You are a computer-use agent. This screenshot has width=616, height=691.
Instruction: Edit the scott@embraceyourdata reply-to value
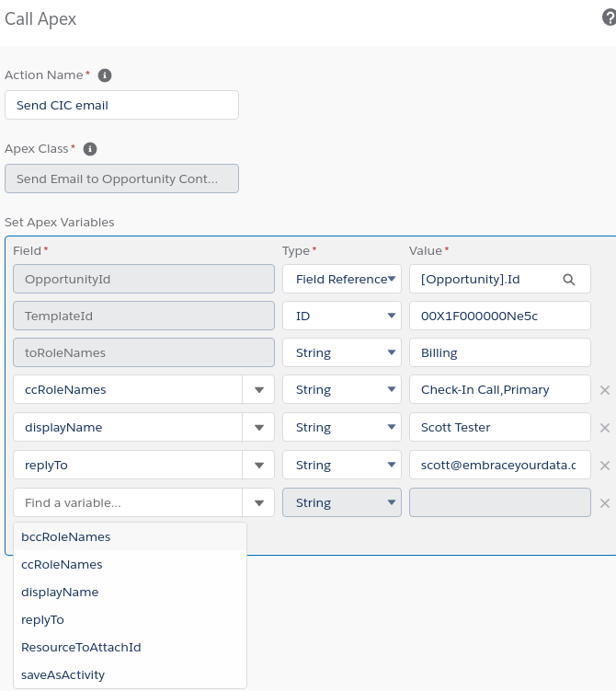tap(500, 465)
